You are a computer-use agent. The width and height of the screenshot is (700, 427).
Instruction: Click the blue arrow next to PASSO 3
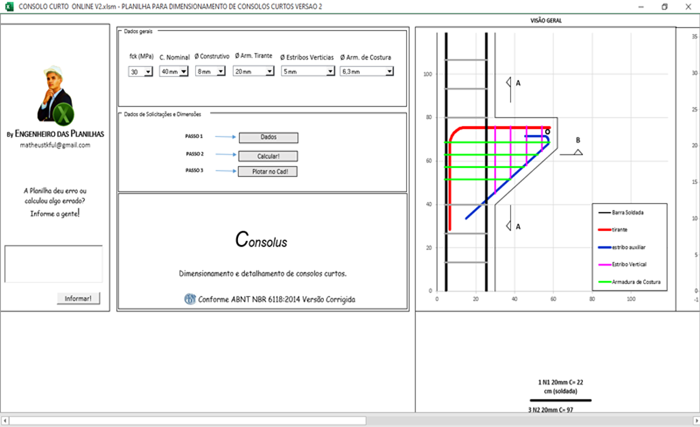click(x=225, y=172)
